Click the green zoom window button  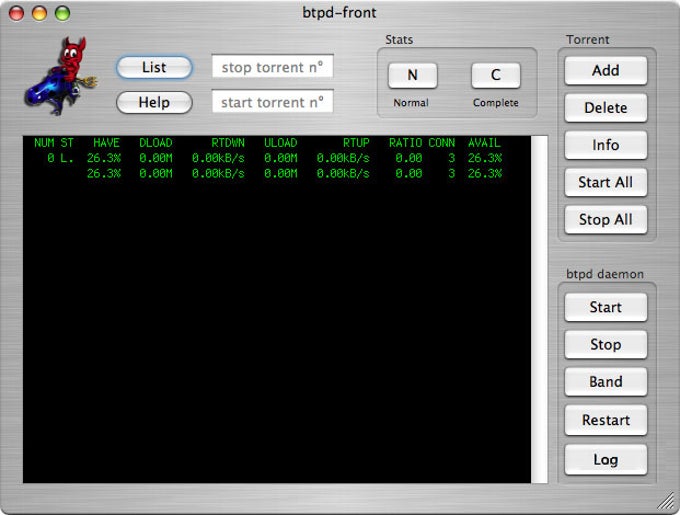click(x=62, y=13)
